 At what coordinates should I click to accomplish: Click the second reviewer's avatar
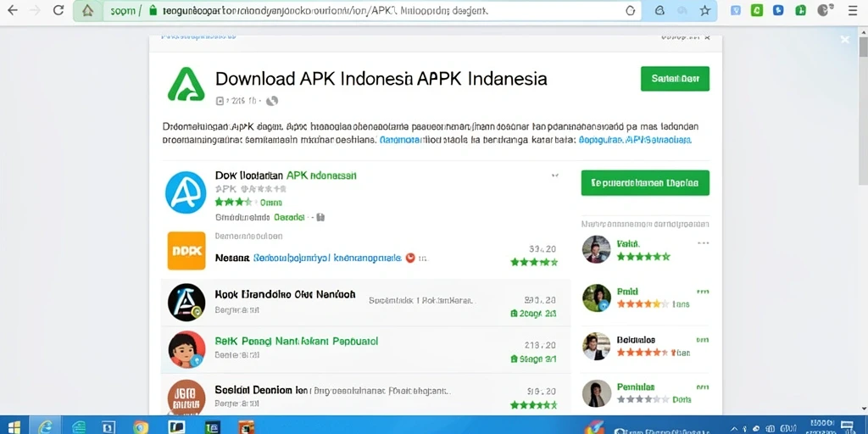coord(596,298)
